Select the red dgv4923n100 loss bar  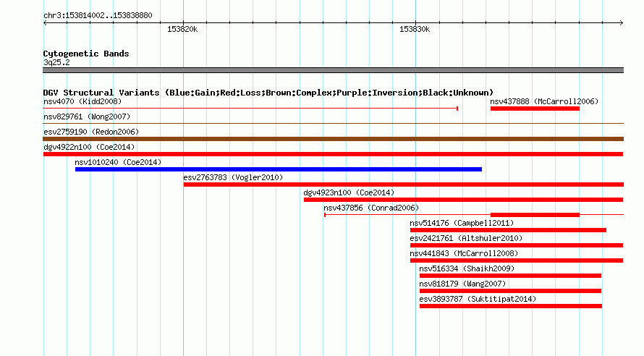[x=463, y=200]
